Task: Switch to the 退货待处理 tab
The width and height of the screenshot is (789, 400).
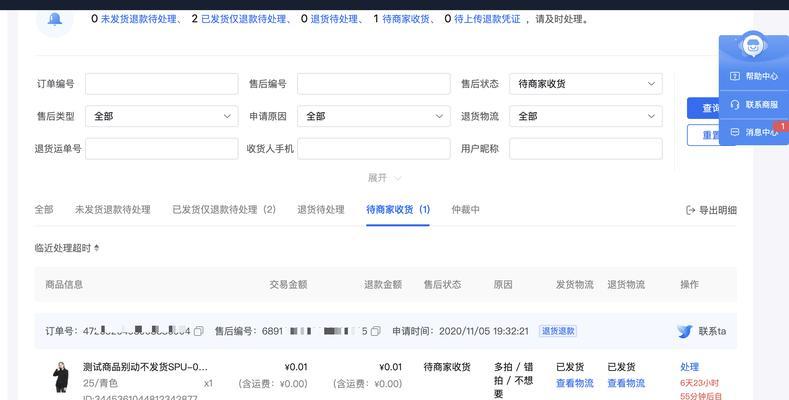Action: [x=320, y=210]
